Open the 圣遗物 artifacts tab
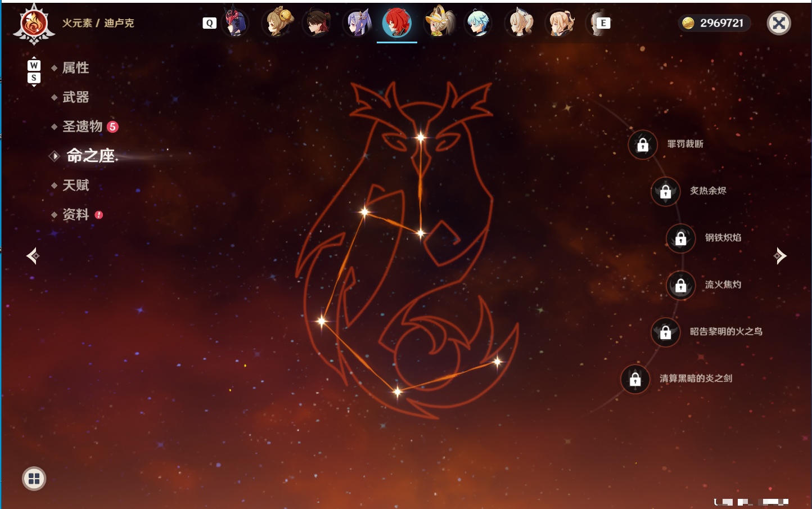The height and width of the screenshot is (509, 812). tap(82, 127)
